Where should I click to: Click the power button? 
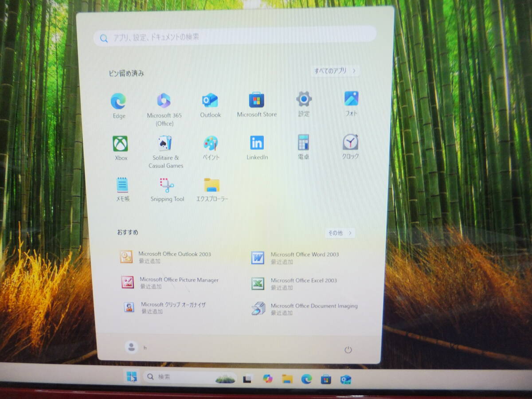[x=348, y=350]
